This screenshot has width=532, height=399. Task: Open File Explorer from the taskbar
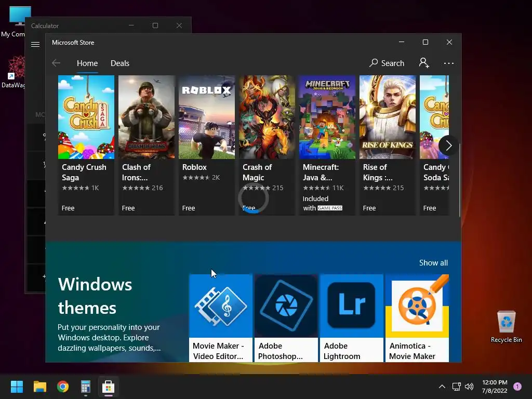pos(39,387)
